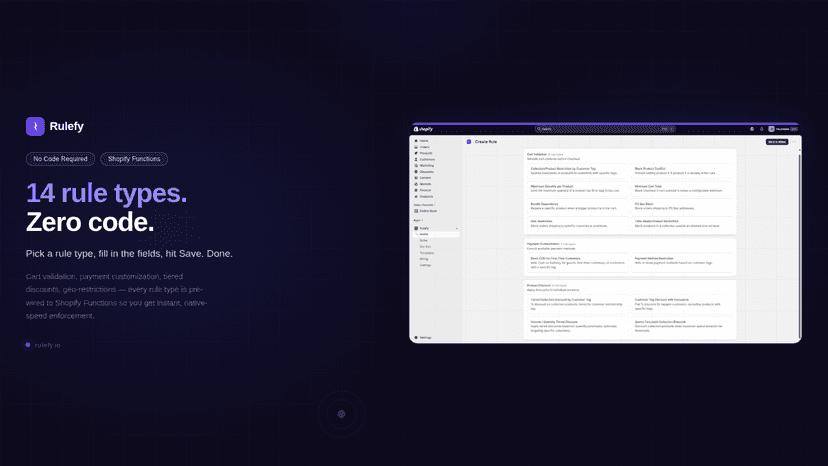Choose Spend Threshold Collection Discount rule

[x=682, y=326]
